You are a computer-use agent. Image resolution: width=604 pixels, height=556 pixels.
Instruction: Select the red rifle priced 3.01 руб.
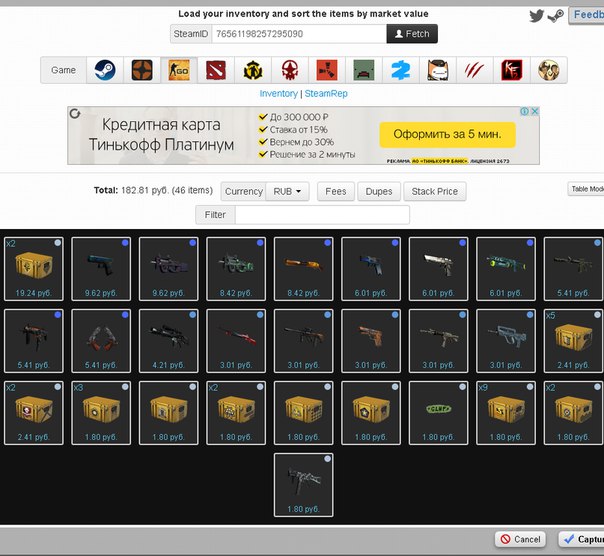tap(236, 341)
